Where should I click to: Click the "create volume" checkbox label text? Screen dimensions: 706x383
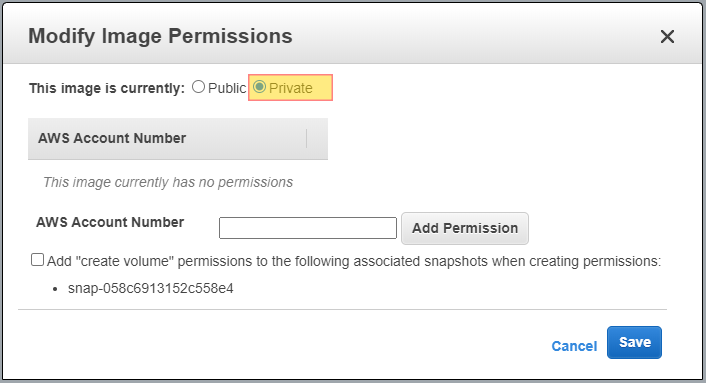354,261
